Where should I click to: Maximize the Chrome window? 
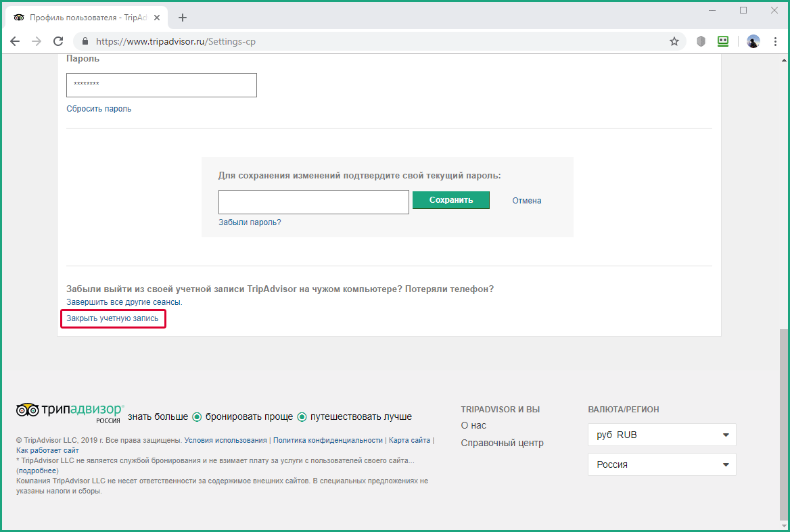pos(743,11)
